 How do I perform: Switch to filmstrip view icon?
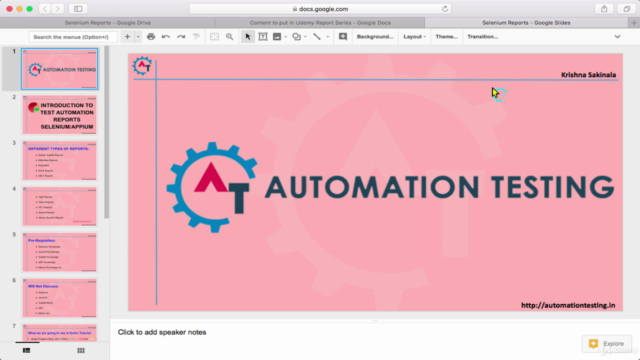27,351
